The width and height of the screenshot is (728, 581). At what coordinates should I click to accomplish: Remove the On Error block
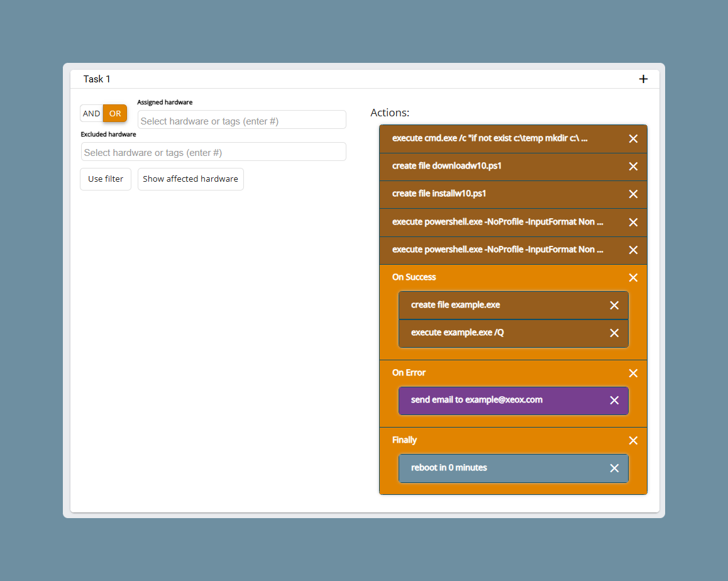tap(633, 373)
